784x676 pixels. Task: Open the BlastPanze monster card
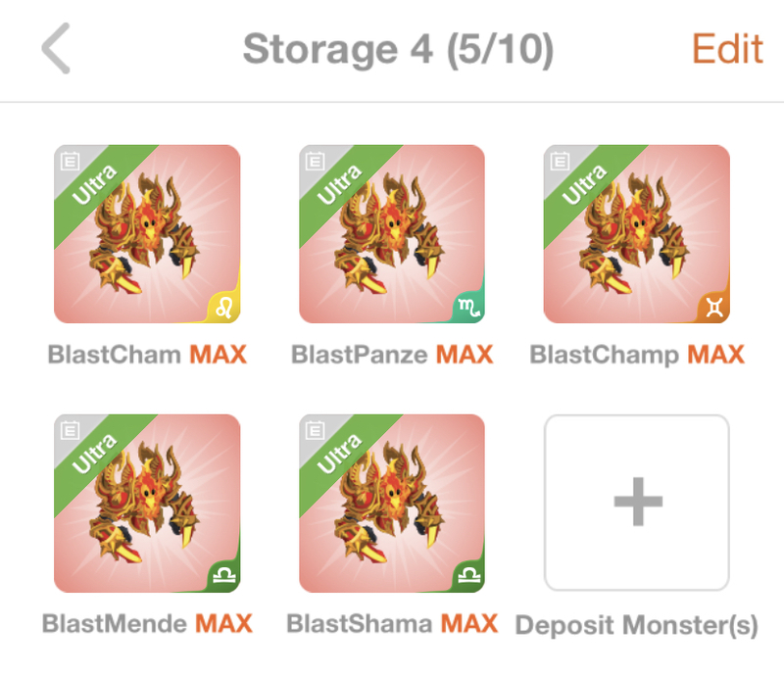[391, 234]
